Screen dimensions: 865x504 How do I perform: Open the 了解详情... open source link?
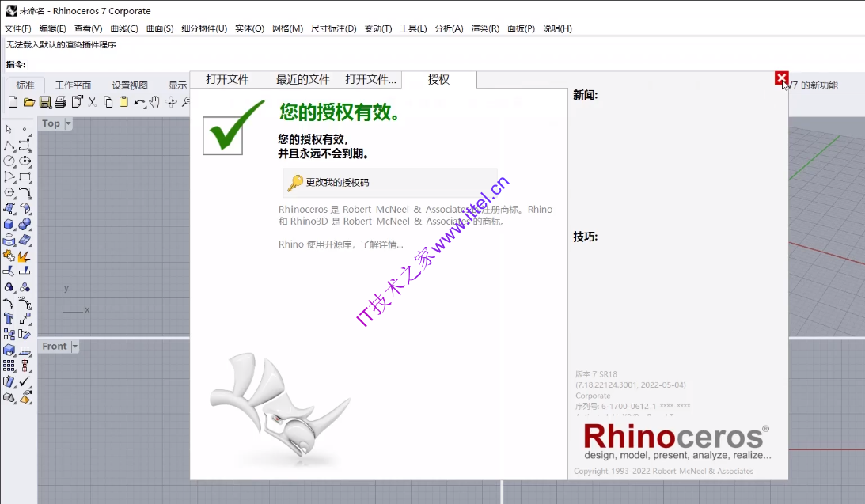tap(381, 244)
